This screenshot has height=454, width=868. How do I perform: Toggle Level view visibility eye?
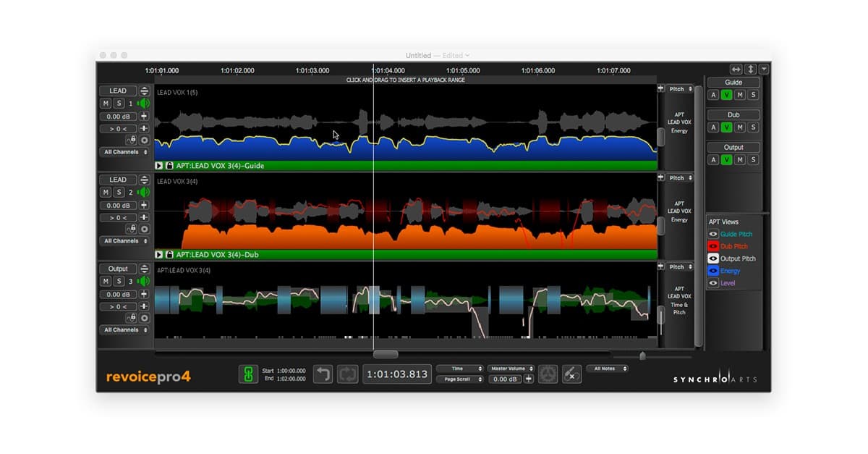tap(713, 283)
